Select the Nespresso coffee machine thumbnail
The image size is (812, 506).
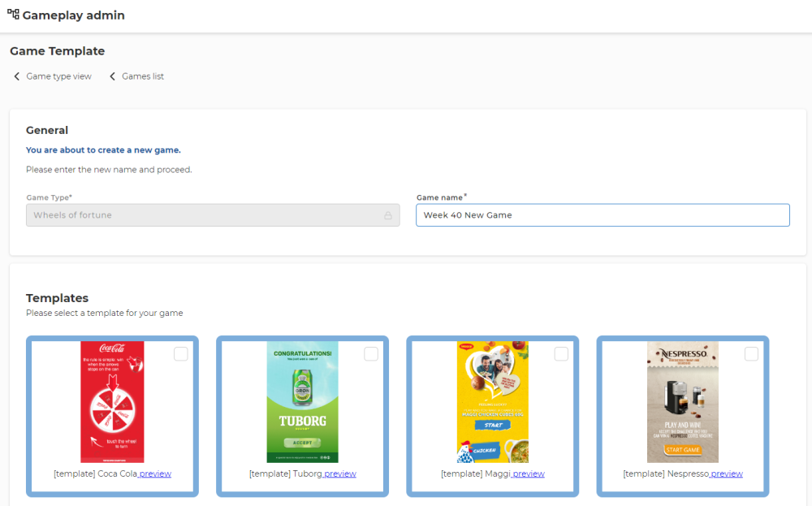[x=683, y=402]
